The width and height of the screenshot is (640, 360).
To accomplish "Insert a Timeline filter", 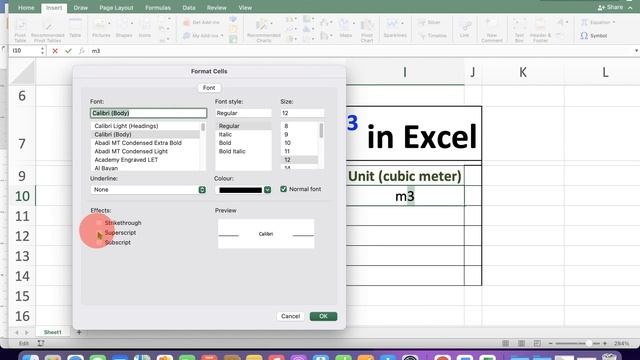I will pos(433,36).
